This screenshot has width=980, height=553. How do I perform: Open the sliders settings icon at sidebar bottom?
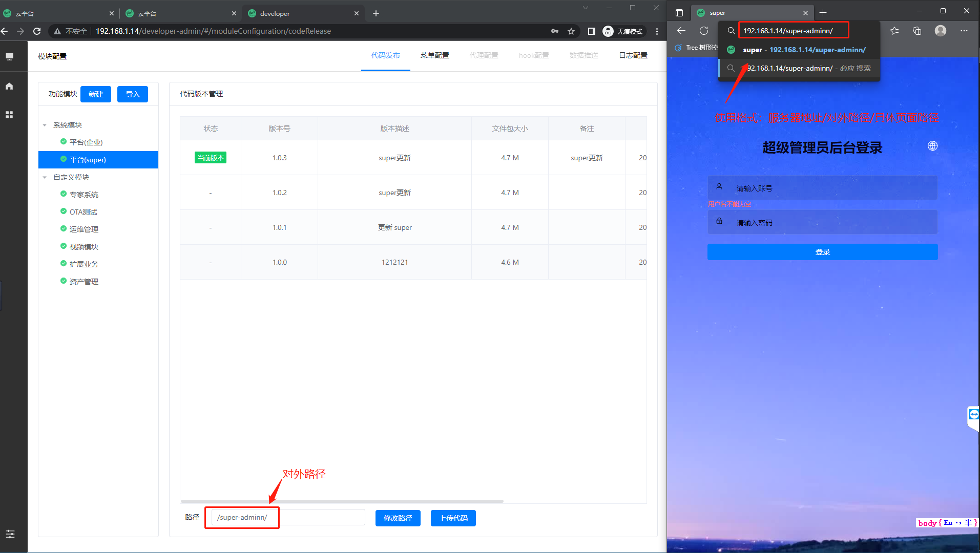(10, 534)
